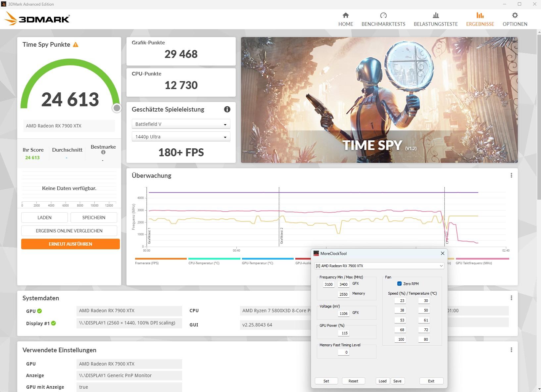The image size is (541, 392).
Task: Click the Time Spy warning triangle
Action: tap(75, 44)
